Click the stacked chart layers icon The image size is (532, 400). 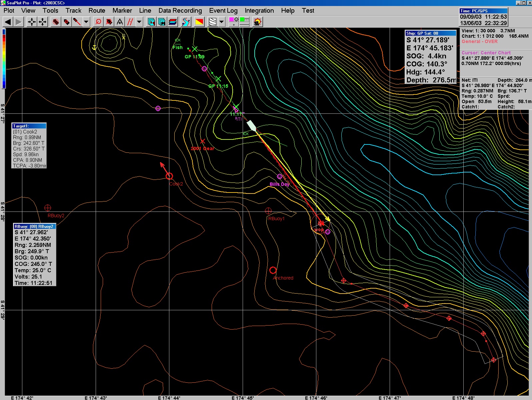[x=173, y=22]
